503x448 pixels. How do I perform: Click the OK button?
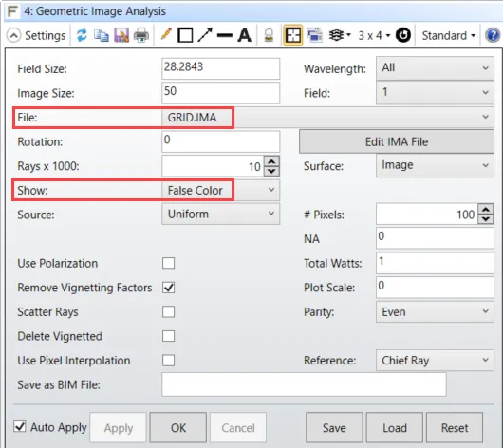(x=178, y=428)
